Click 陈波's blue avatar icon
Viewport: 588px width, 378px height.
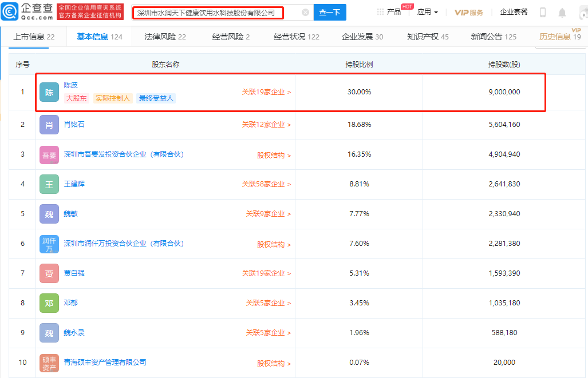click(49, 92)
